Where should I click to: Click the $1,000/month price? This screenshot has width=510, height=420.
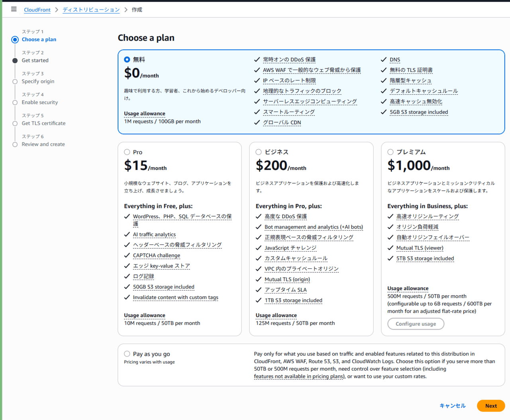[418, 166]
